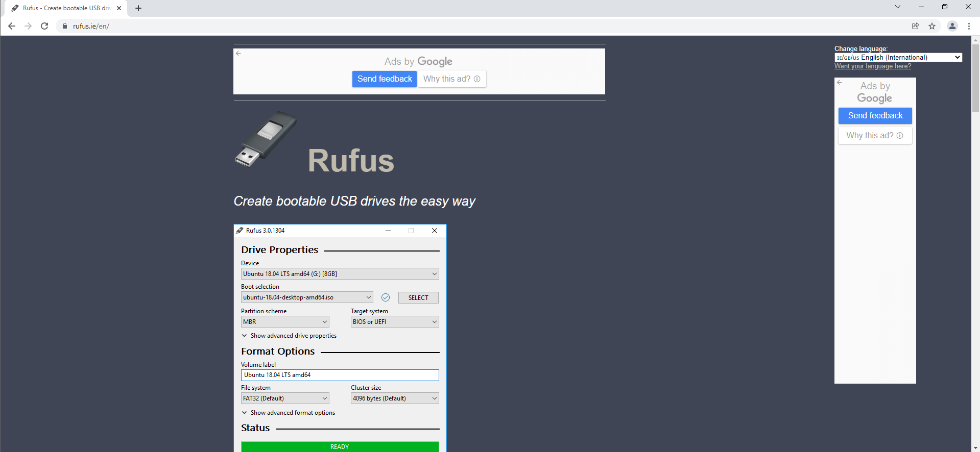Bookmark this page with star icon
Image resolution: width=980 pixels, height=452 pixels.
932,26
